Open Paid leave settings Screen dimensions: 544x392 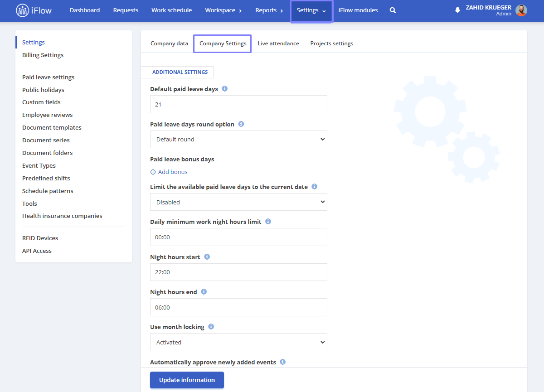click(48, 77)
